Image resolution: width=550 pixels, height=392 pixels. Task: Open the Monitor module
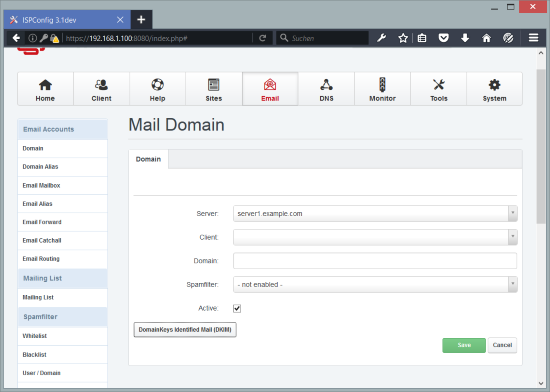pyautogui.click(x=382, y=89)
